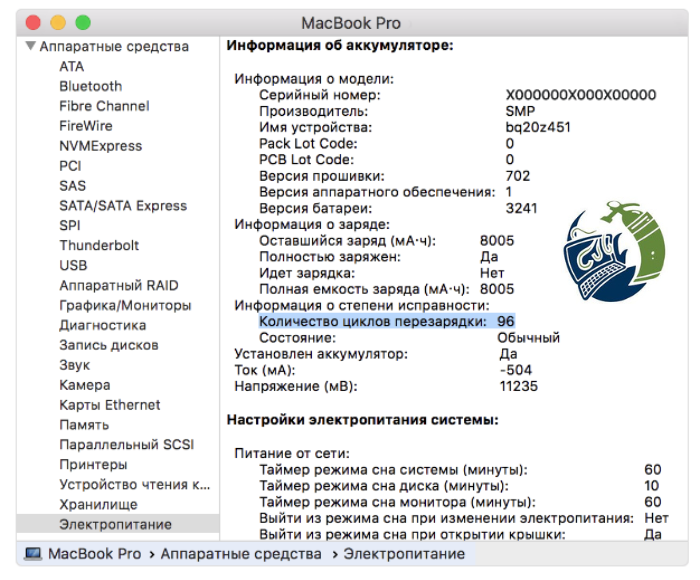Open Звук hardware entry
This screenshot has height=580, width=700.
[75, 365]
